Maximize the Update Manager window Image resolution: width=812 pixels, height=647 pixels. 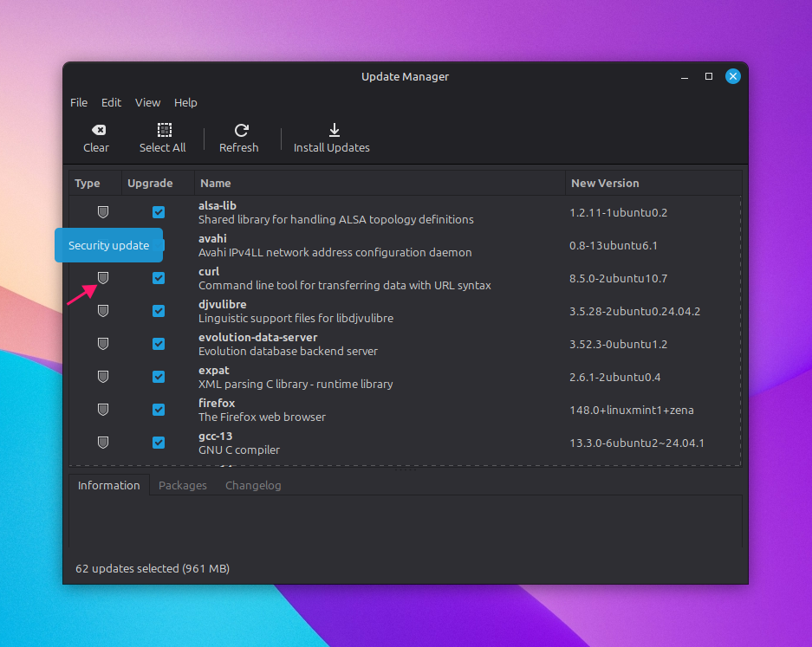(x=708, y=76)
